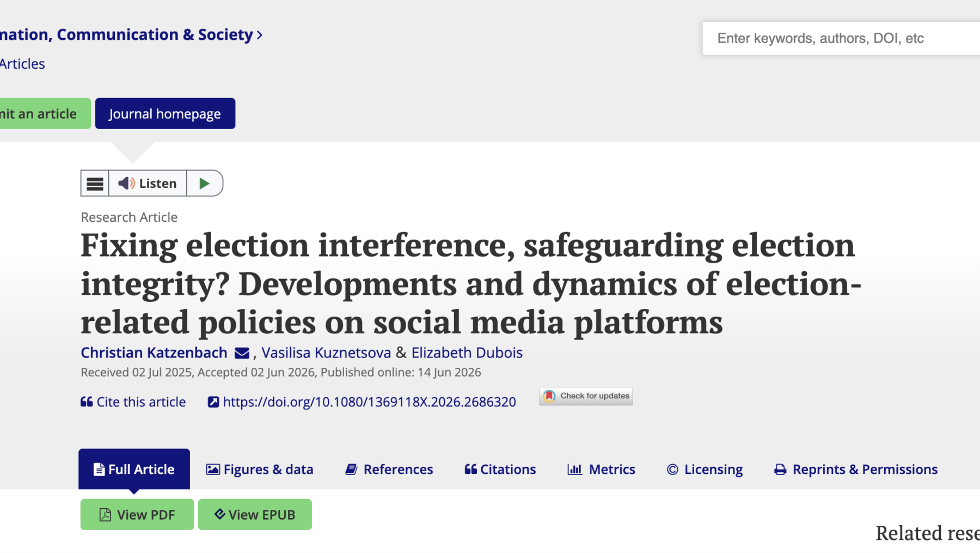The height and width of the screenshot is (553, 980).
Task: Open Information, Communication & Society journal link
Action: (126, 35)
